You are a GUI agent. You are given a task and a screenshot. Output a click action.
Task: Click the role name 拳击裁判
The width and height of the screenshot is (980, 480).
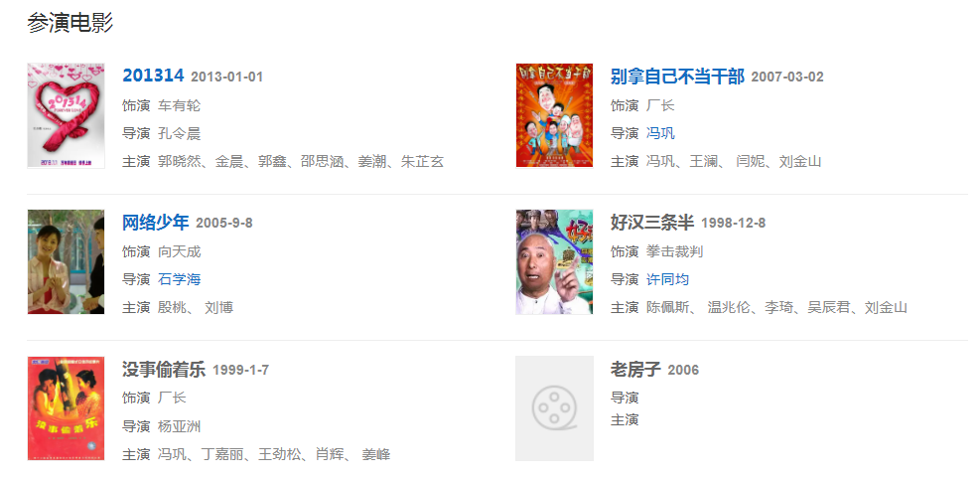(674, 251)
